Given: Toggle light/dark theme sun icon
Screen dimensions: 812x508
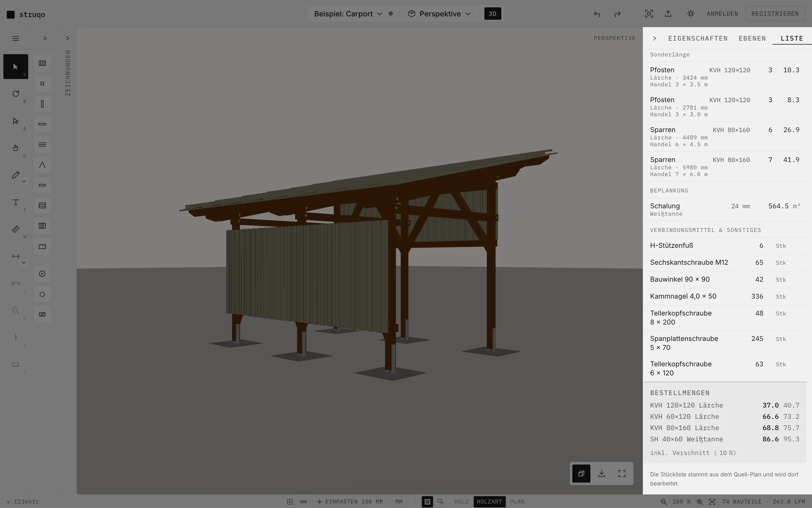Looking at the screenshot, I should tap(690, 14).
